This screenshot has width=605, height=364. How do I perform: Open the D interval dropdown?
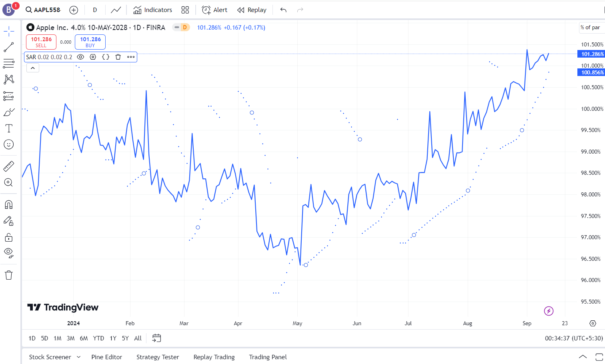tap(95, 10)
